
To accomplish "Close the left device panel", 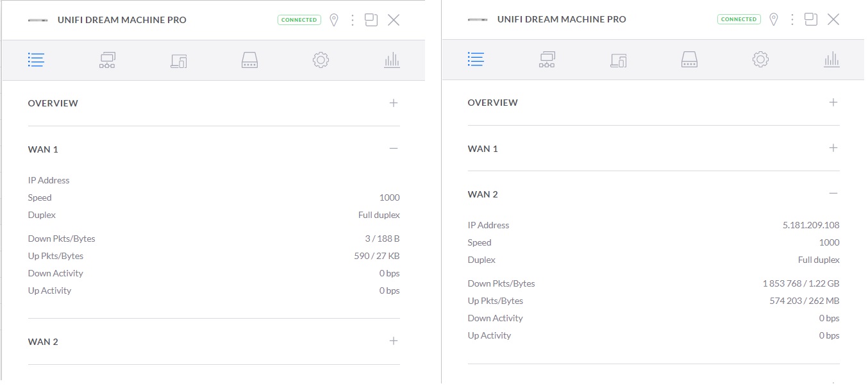I will point(394,20).
